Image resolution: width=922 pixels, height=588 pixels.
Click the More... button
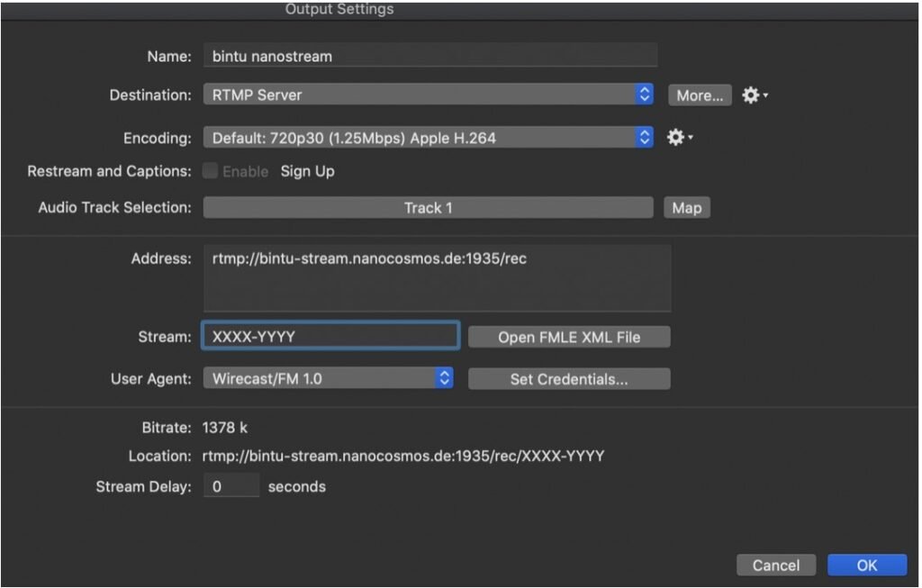point(700,95)
